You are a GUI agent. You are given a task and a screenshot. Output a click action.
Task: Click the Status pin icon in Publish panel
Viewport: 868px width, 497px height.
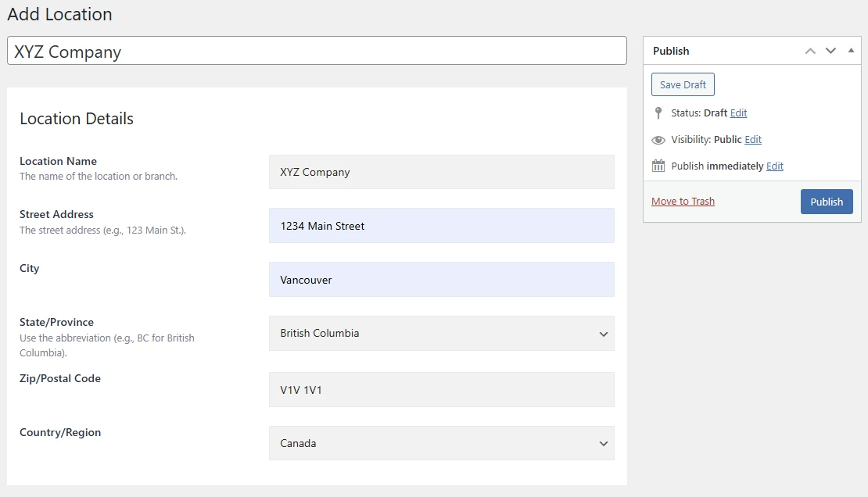tap(658, 113)
